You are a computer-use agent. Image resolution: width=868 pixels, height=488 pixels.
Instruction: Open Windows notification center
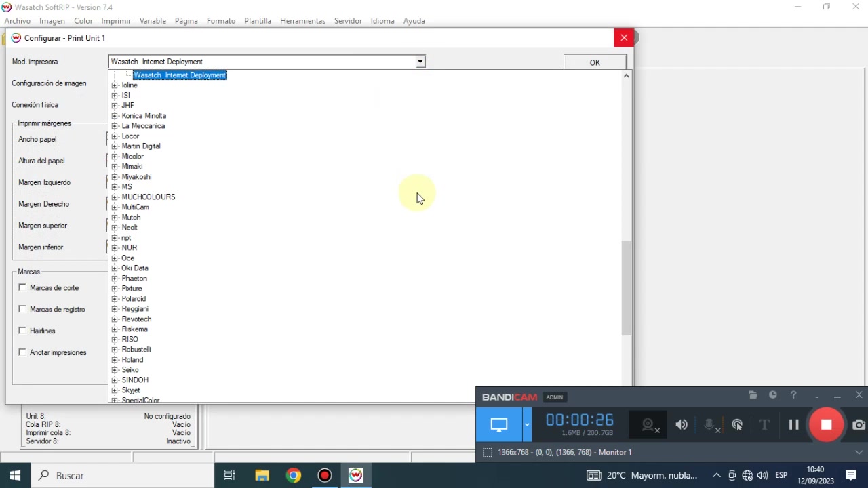[851, 475]
